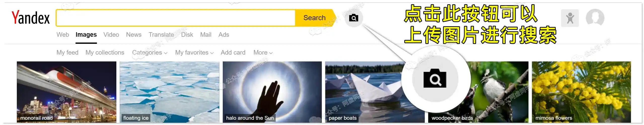
Task: Open the user profile avatar
Action: point(595,18)
